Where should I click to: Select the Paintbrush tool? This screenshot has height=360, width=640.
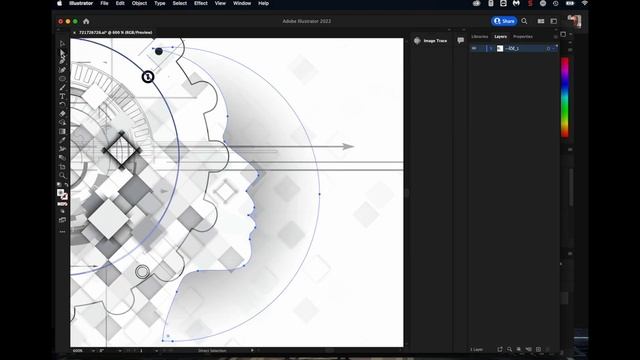62,87
